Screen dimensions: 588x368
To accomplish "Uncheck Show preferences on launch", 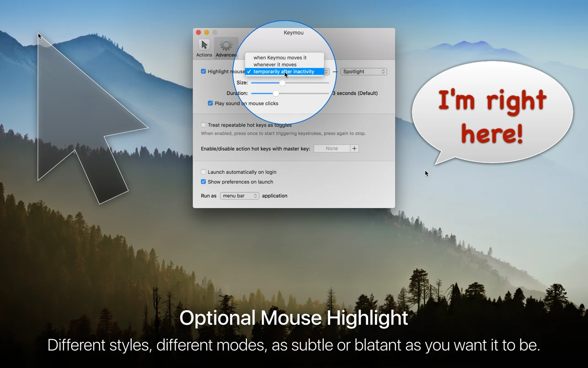I will click(203, 182).
